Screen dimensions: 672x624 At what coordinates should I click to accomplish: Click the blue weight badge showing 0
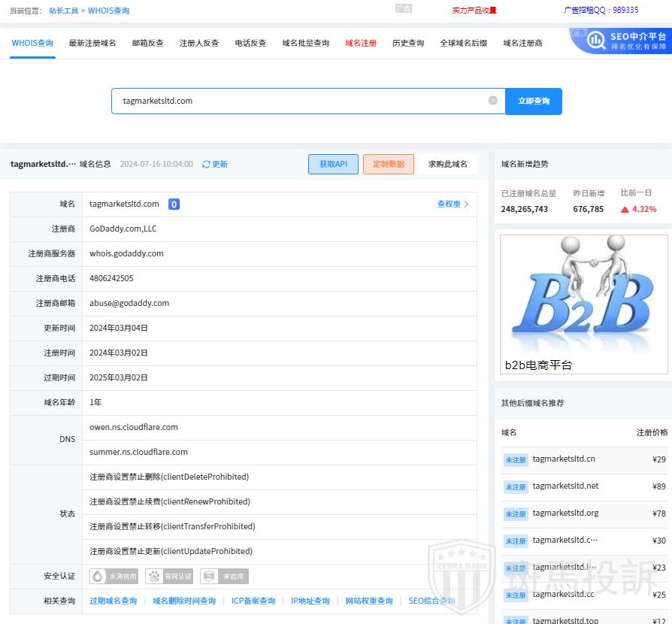click(174, 204)
